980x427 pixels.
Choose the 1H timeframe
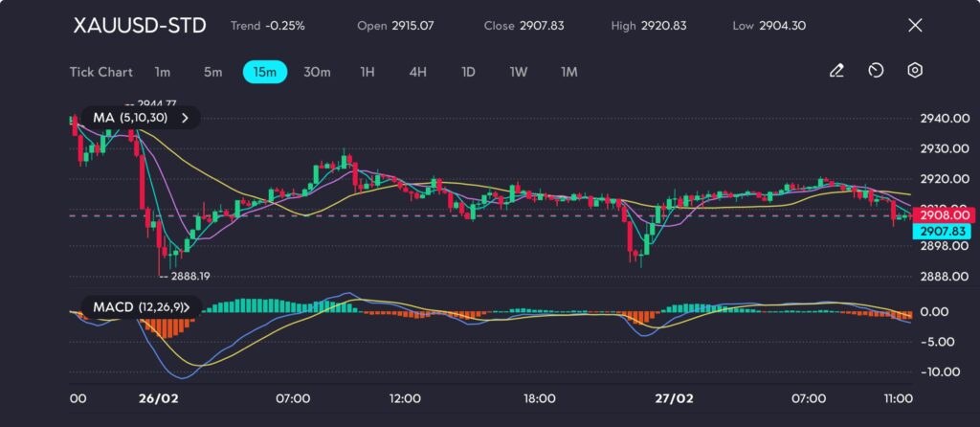pyautogui.click(x=367, y=72)
